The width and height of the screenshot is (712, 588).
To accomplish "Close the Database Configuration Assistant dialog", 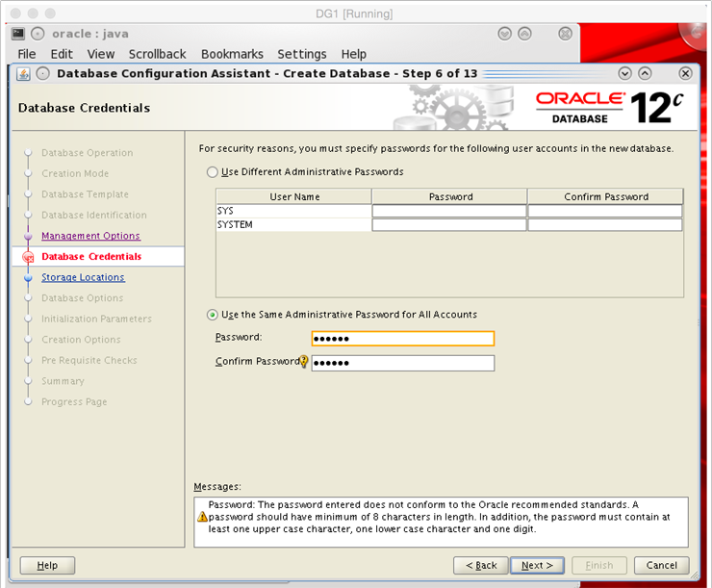I will point(685,73).
